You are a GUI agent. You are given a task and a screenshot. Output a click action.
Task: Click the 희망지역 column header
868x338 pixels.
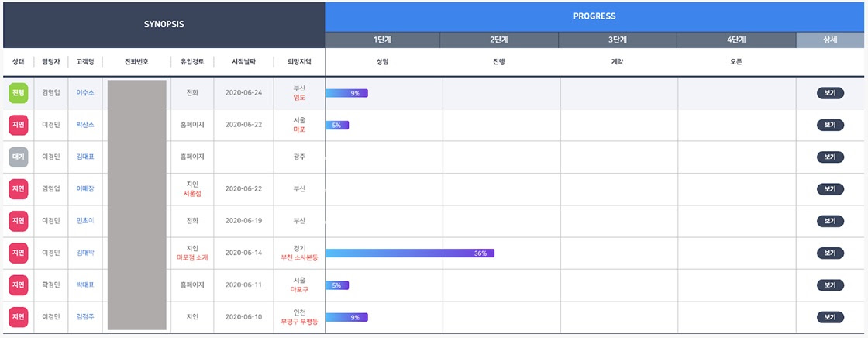[299, 62]
